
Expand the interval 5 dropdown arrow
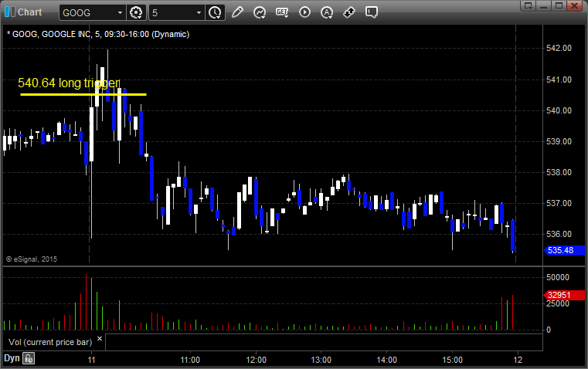click(199, 12)
